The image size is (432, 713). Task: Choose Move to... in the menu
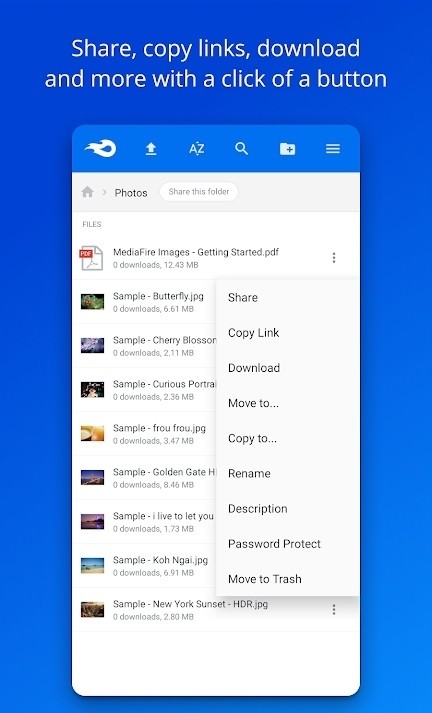pyautogui.click(x=253, y=403)
